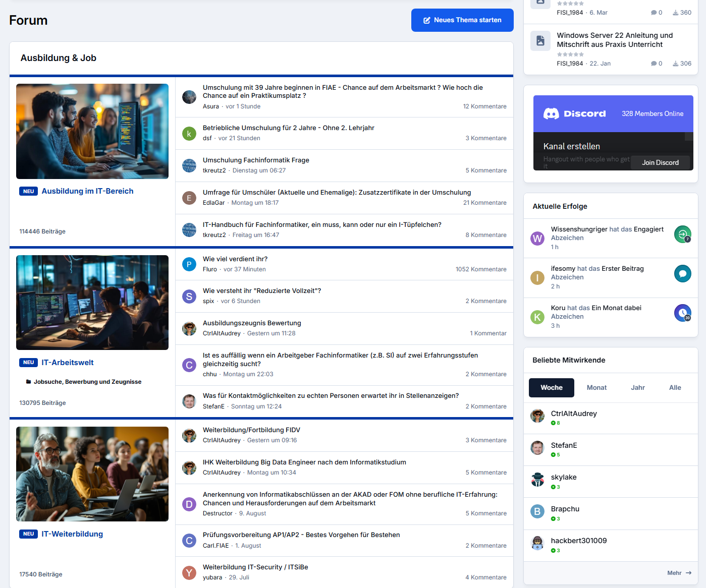Click the Neues Thema starten button
This screenshot has height=588, width=706.
[x=462, y=20]
